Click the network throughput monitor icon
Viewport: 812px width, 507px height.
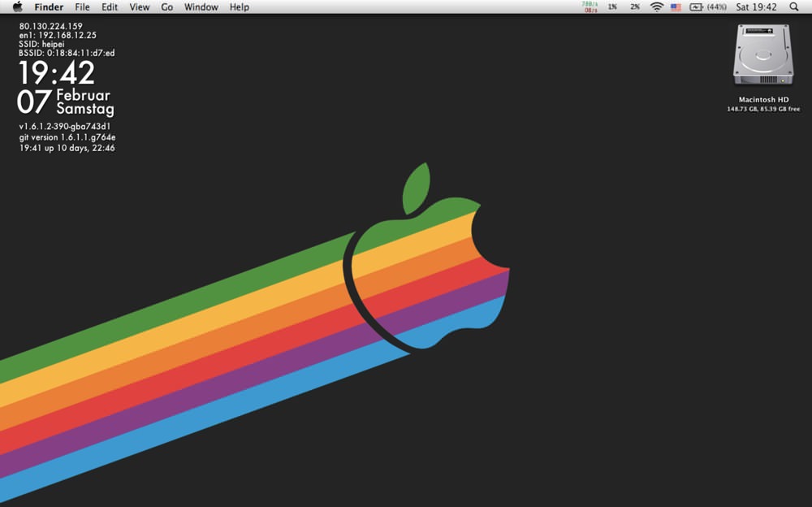tap(590, 6)
